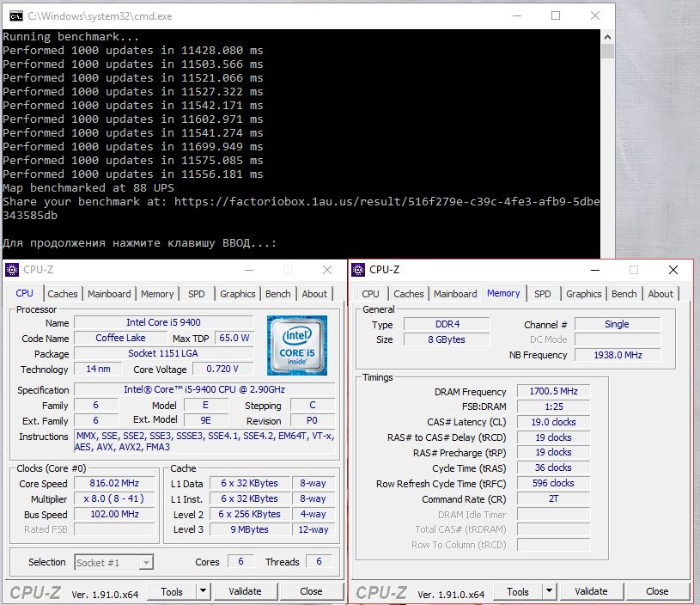Click the Level 3 cache value '9 MBytes'

pos(250,529)
